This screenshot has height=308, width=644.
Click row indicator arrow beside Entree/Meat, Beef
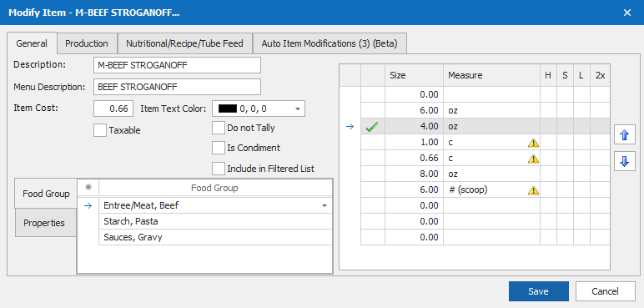pos(88,206)
